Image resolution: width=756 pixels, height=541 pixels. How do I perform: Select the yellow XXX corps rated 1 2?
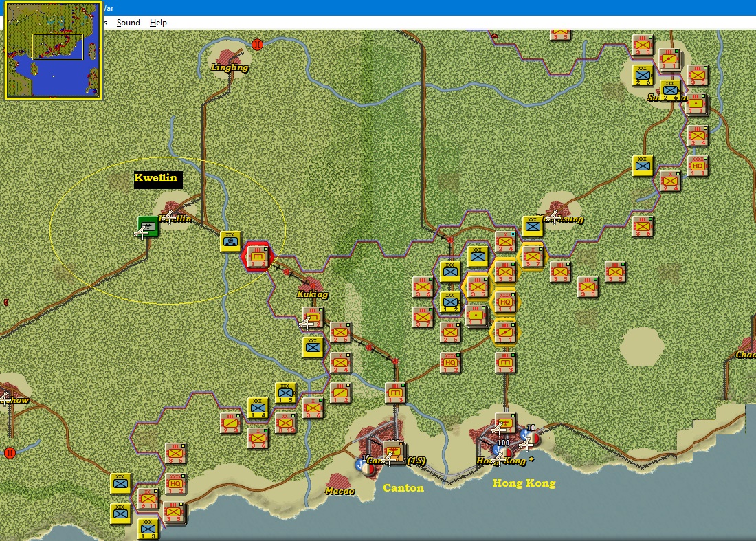click(450, 302)
